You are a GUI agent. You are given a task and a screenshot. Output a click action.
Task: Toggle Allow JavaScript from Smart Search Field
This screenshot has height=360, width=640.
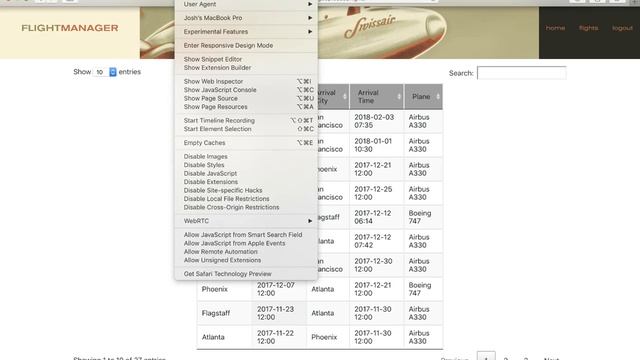[246, 235]
